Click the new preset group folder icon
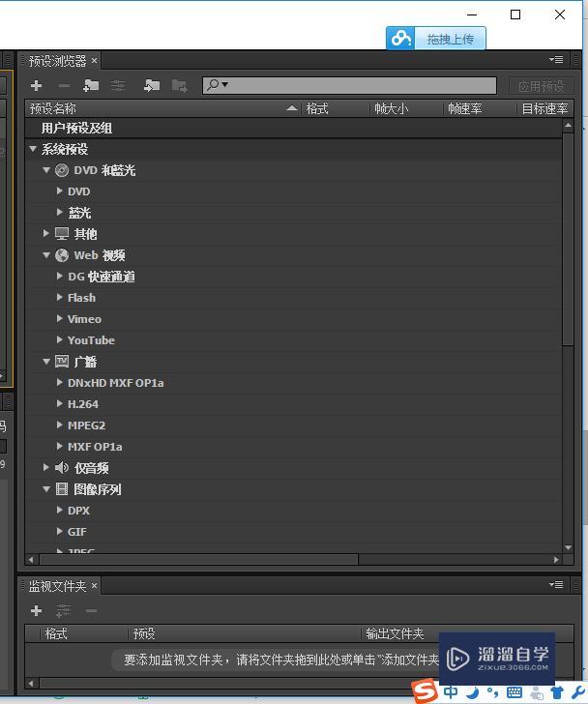Viewport: 588px width, 704px height. 91,85
